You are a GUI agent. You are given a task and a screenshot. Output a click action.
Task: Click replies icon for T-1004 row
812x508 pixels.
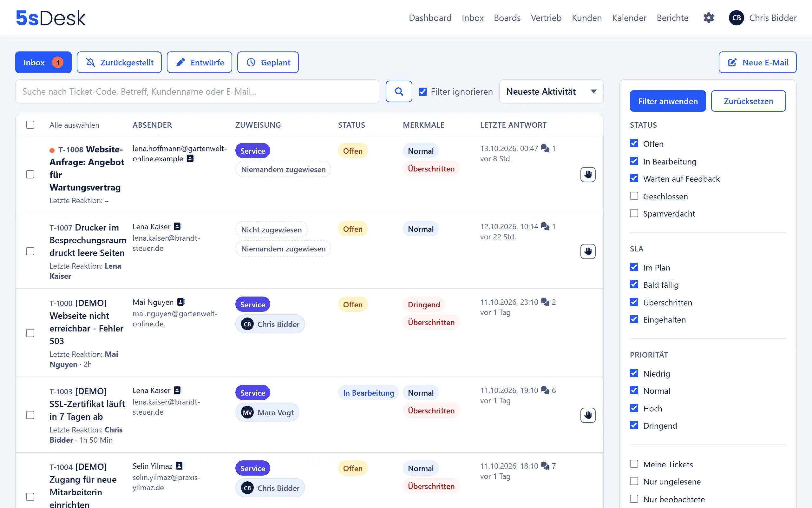click(545, 466)
